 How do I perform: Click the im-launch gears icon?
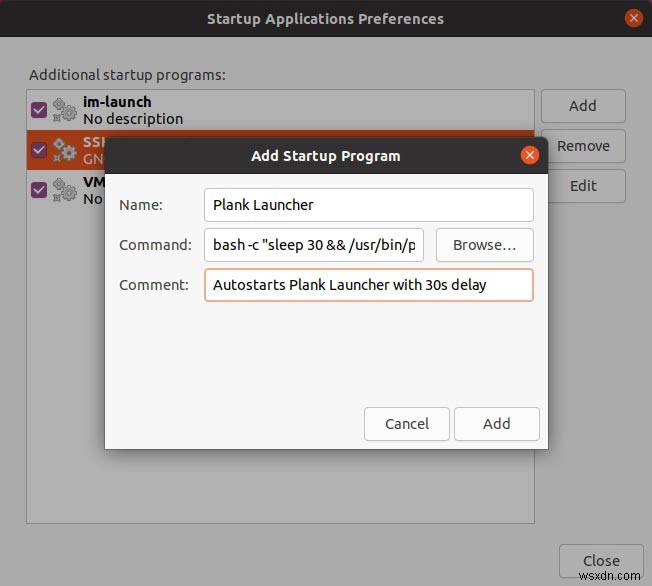click(64, 110)
